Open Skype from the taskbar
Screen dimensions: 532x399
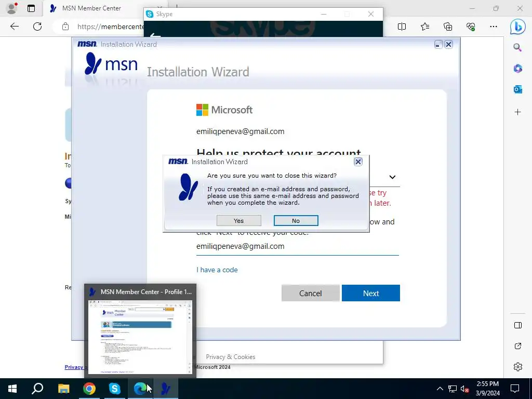(115, 389)
